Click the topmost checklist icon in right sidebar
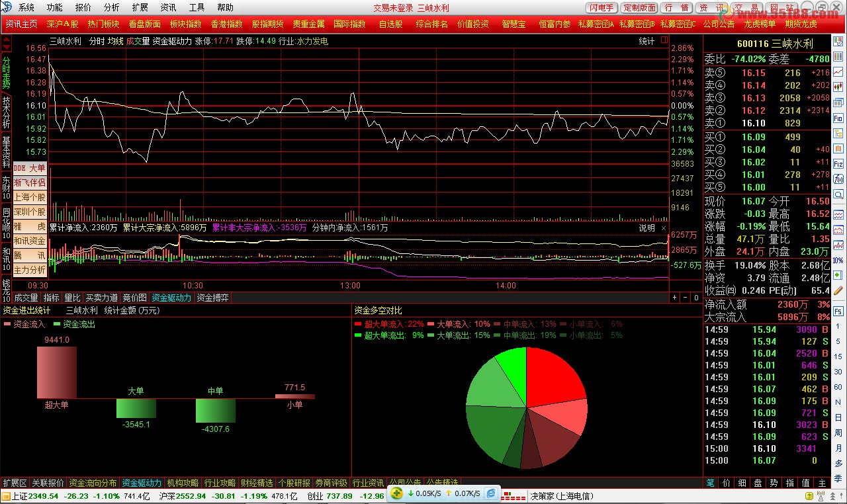Screen dimensions: 847x504 click(838, 41)
